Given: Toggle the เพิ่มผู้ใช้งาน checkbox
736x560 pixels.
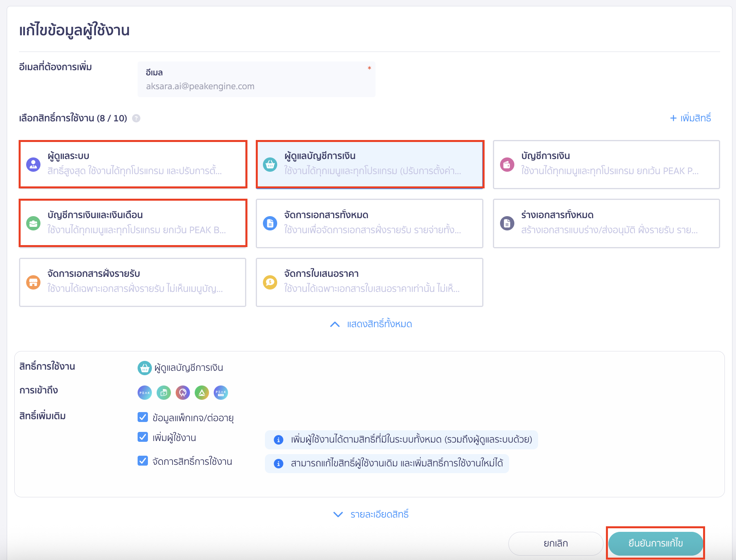Looking at the screenshot, I should tap(143, 437).
